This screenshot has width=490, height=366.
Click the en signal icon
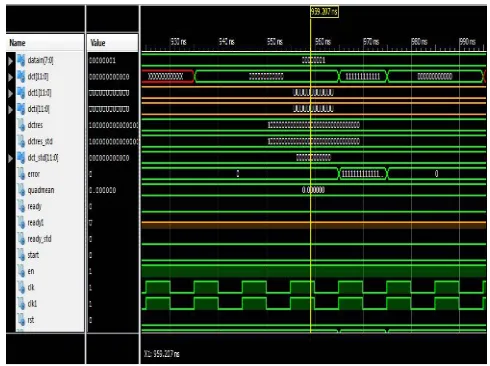click(x=21, y=272)
